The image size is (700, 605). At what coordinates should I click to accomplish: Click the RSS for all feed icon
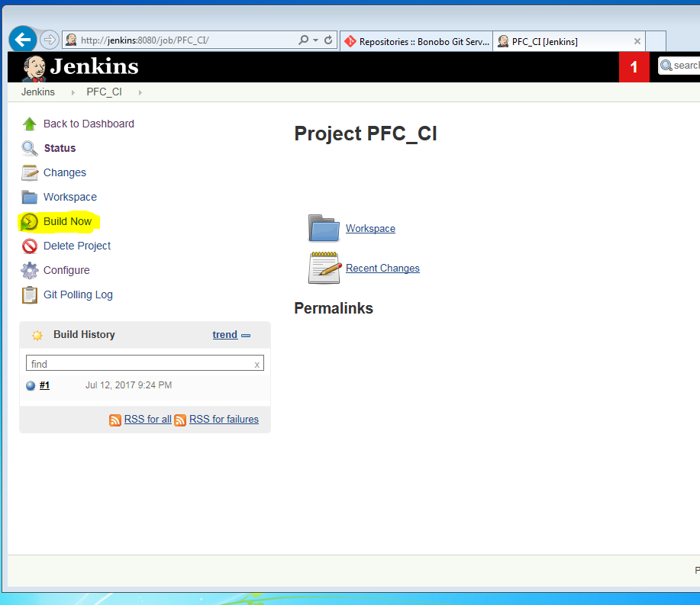point(115,420)
